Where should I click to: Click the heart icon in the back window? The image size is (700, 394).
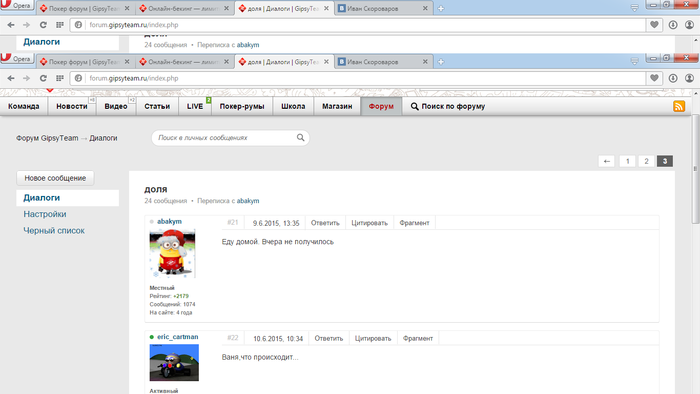(654, 25)
